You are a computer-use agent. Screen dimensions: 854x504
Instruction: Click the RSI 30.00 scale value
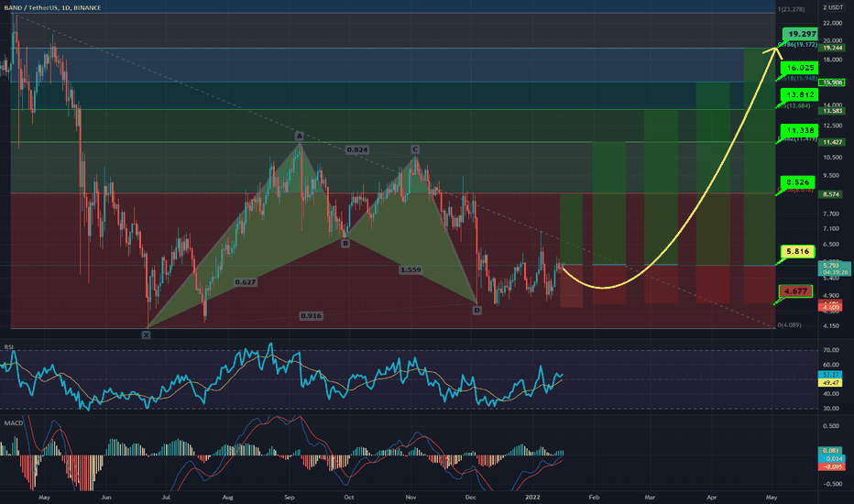[x=831, y=408]
